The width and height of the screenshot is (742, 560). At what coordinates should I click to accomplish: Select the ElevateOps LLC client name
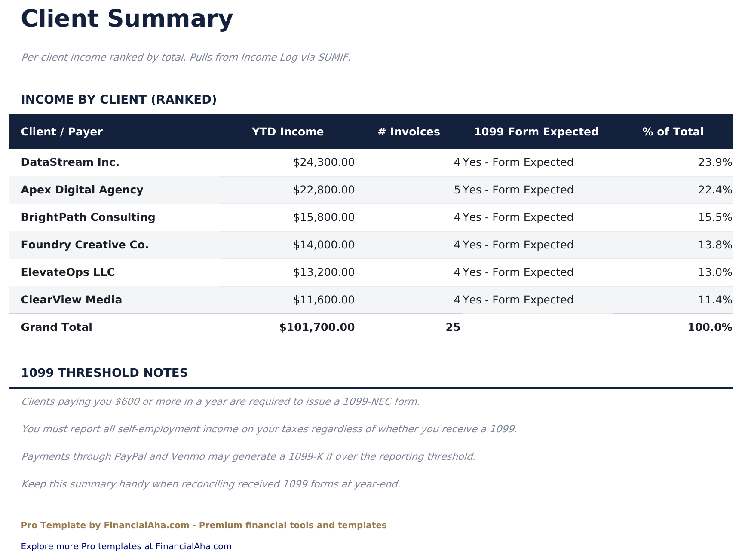67,272
